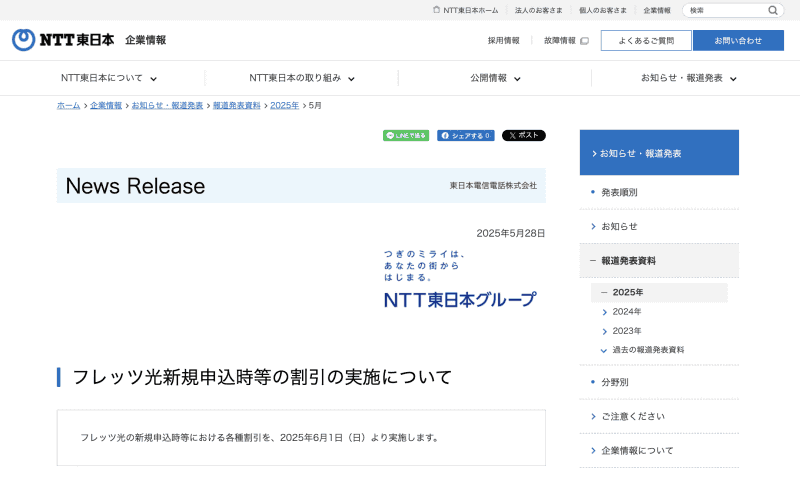The image size is (800, 477).
Task: Click the News Release heading
Action: (135, 186)
